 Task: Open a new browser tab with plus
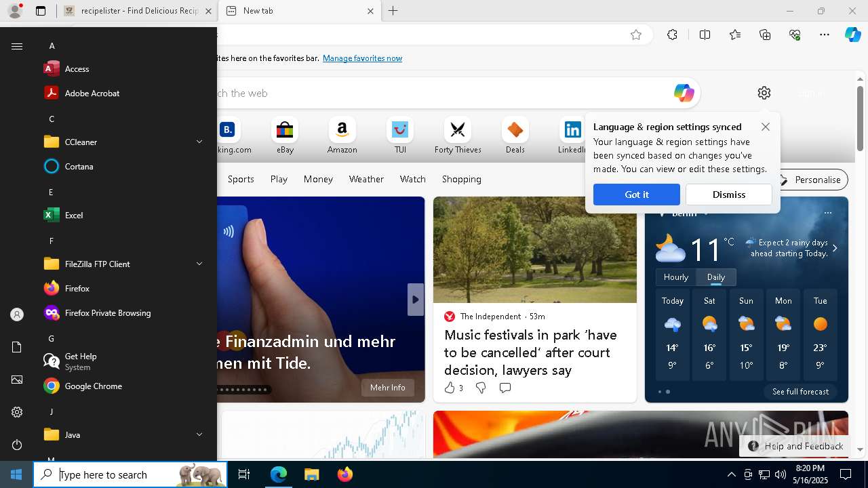[x=393, y=11]
